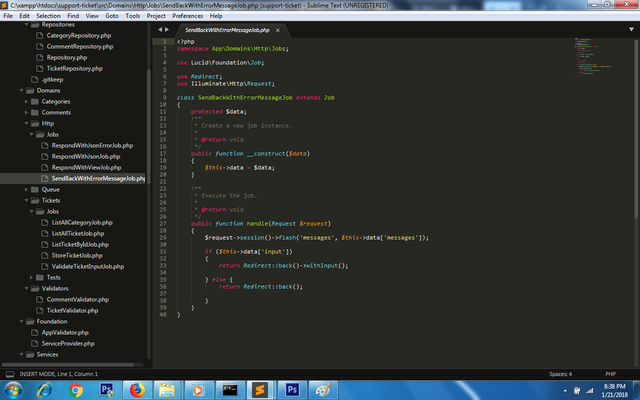The height and width of the screenshot is (400, 640).
Task: Open the File menu
Action: point(8,16)
